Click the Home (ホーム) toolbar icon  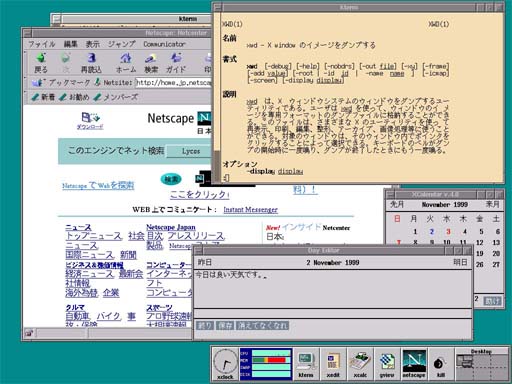(x=126, y=63)
